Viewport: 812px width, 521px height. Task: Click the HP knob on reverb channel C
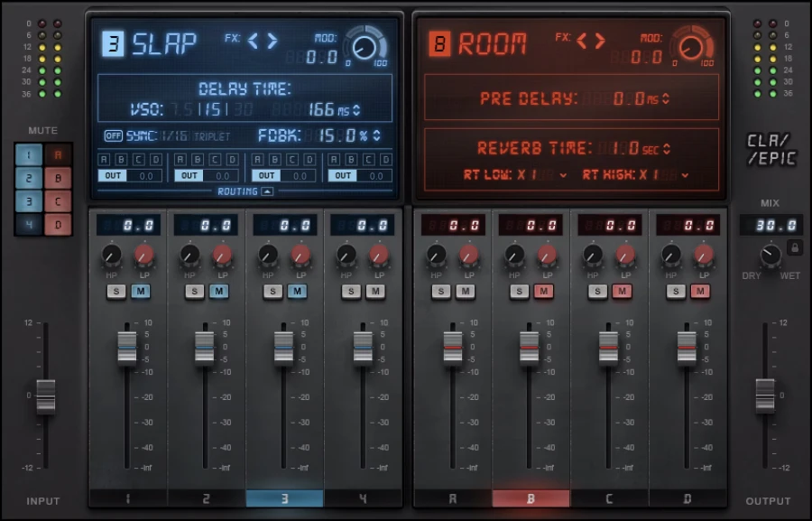593,255
